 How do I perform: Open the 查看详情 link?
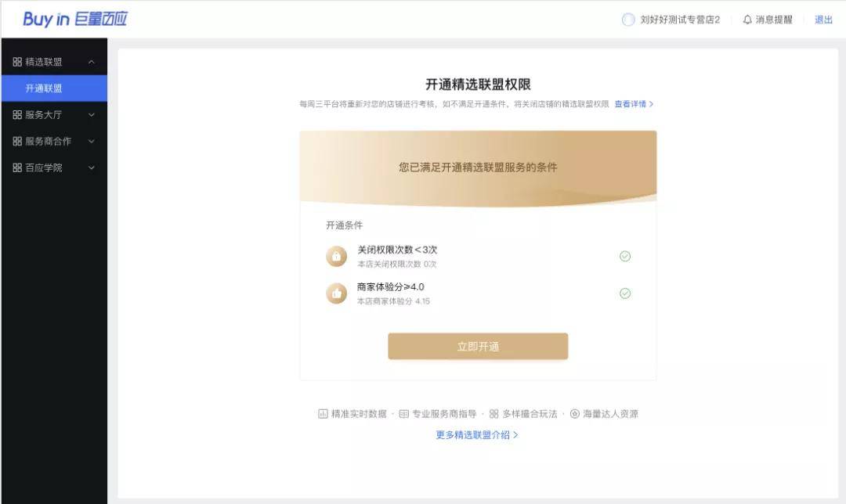634,104
